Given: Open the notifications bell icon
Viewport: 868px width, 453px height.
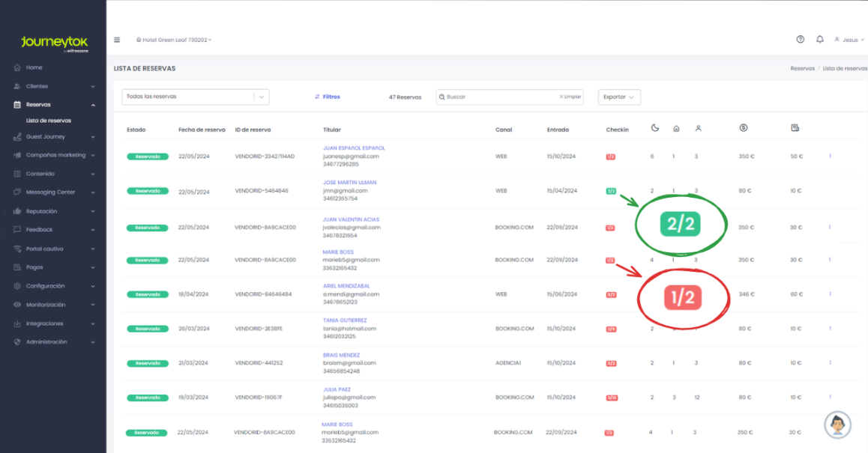Looking at the screenshot, I should [819, 40].
